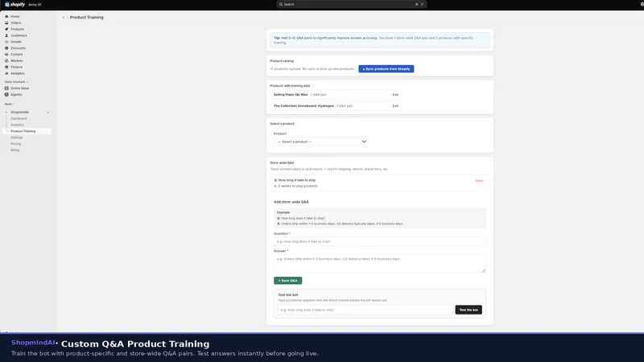The image size is (644, 362).
Task: Edit The Collection Snowboard: Hydrogen training
Action: click(x=395, y=106)
